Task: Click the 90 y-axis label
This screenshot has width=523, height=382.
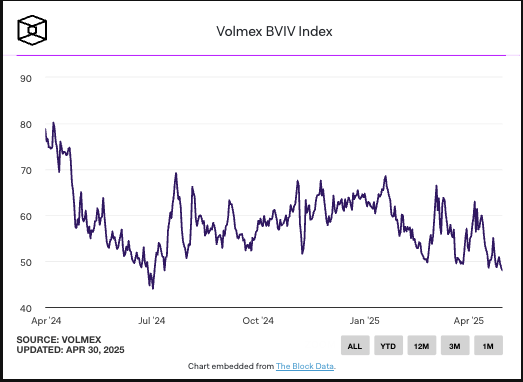Action: (26, 79)
